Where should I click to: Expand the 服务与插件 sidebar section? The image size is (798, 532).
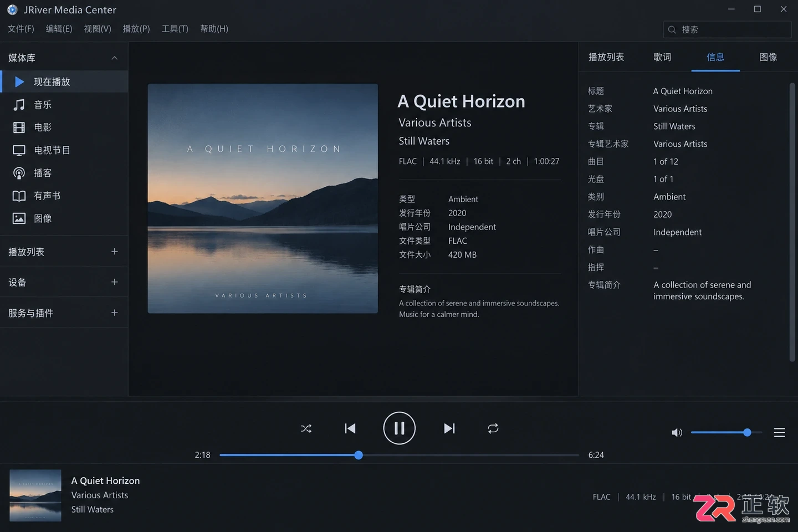pyautogui.click(x=114, y=313)
